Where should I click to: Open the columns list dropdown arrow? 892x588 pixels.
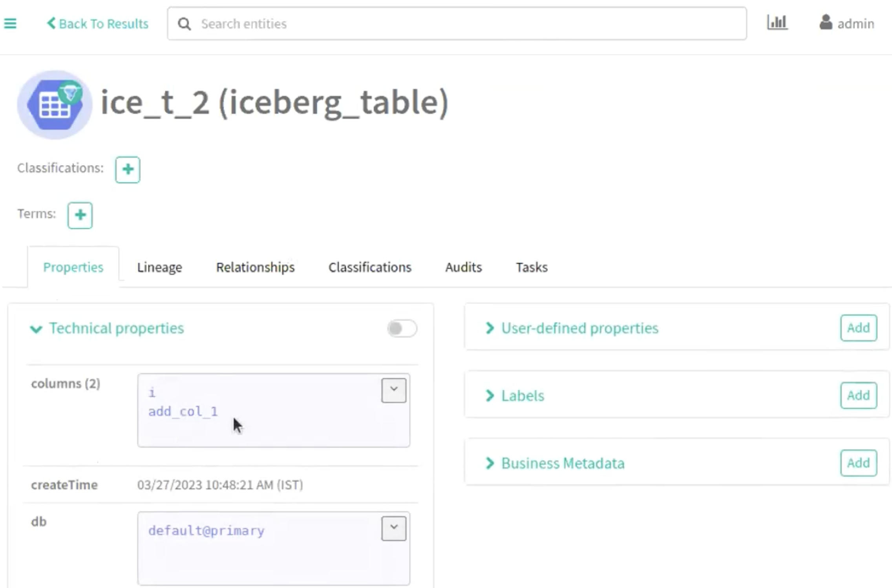click(x=393, y=390)
